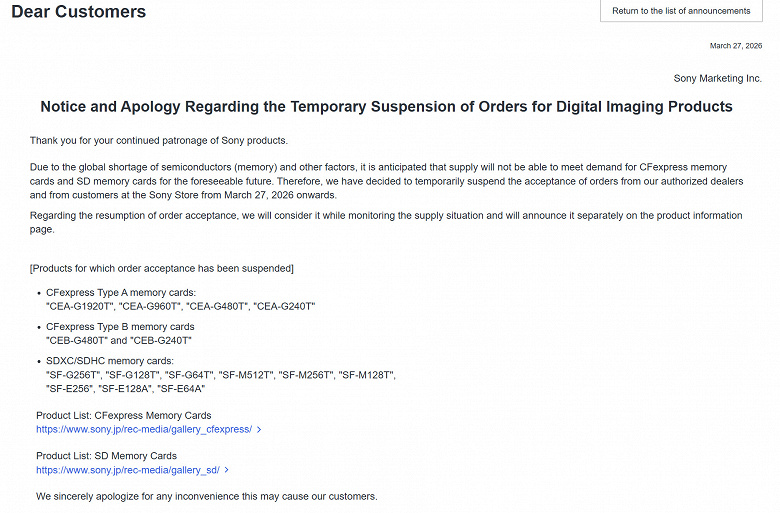780x513 pixels.
Task: Click Return to the list of announcements
Action: tap(681, 11)
